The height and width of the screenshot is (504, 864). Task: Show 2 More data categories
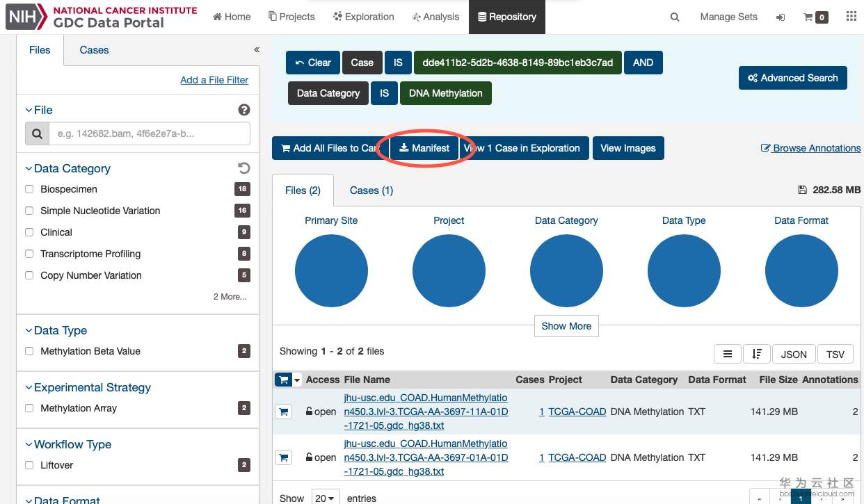230,296
